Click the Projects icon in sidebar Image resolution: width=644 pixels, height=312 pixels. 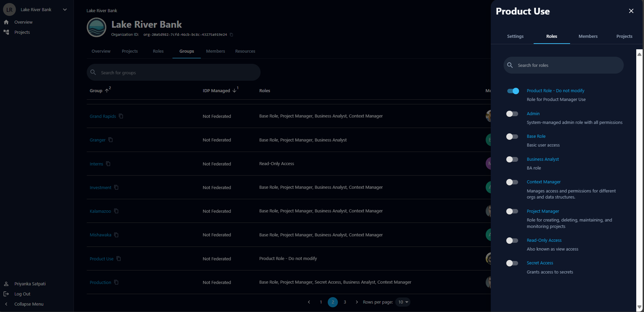pos(6,32)
